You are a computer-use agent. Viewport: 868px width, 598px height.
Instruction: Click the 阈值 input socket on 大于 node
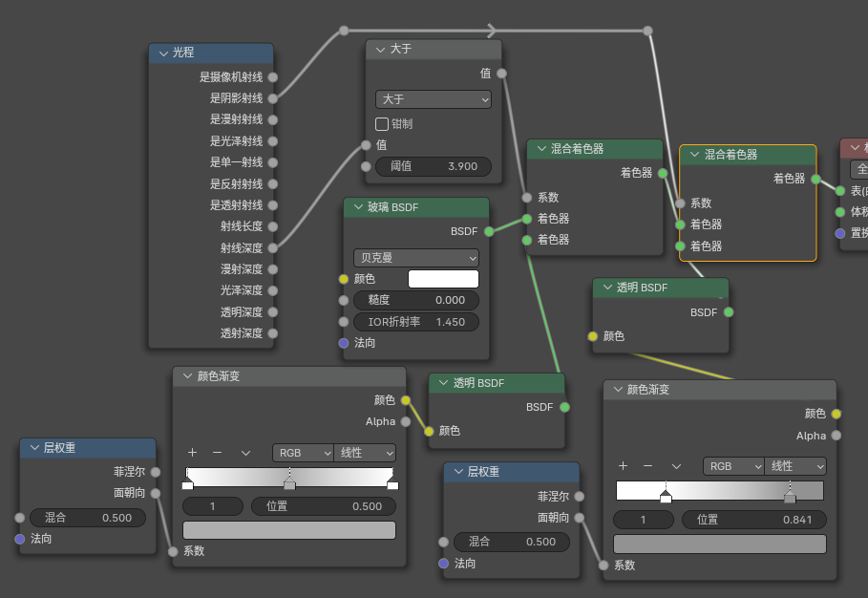click(x=366, y=166)
